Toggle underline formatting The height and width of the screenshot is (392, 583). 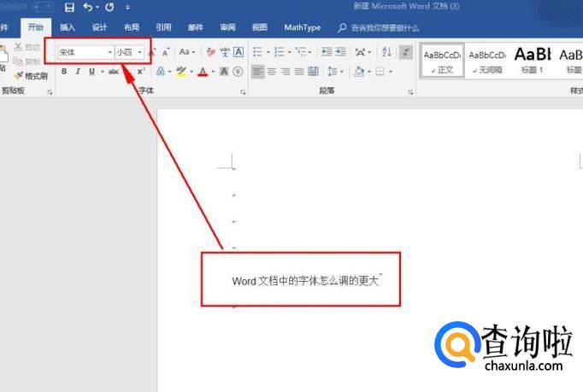pyautogui.click(x=91, y=72)
